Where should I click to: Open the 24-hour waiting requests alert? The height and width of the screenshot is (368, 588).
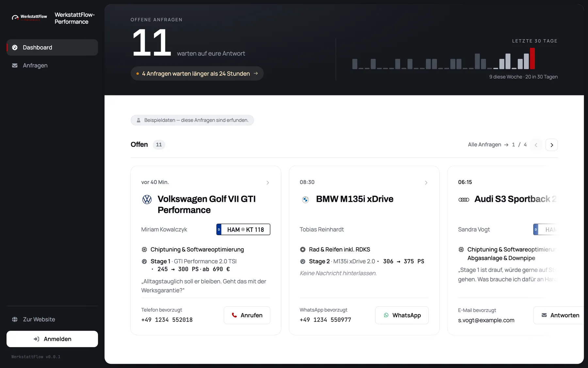click(x=197, y=74)
